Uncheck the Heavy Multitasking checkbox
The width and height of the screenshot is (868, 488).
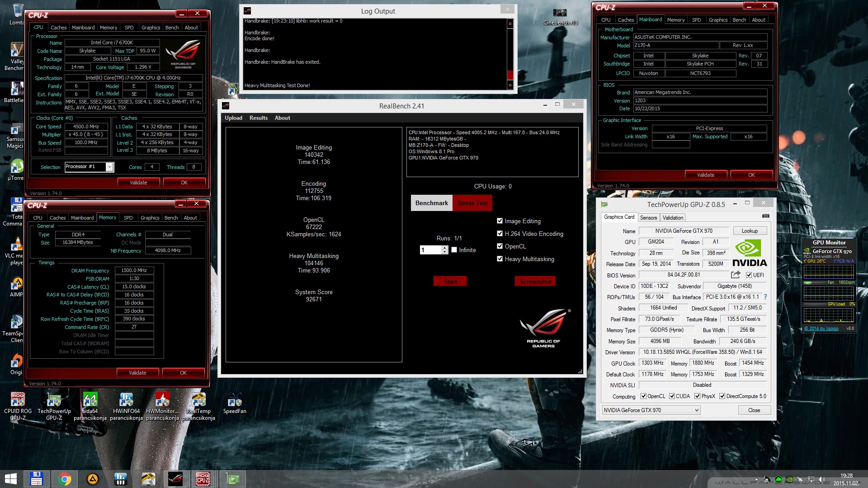(500, 259)
